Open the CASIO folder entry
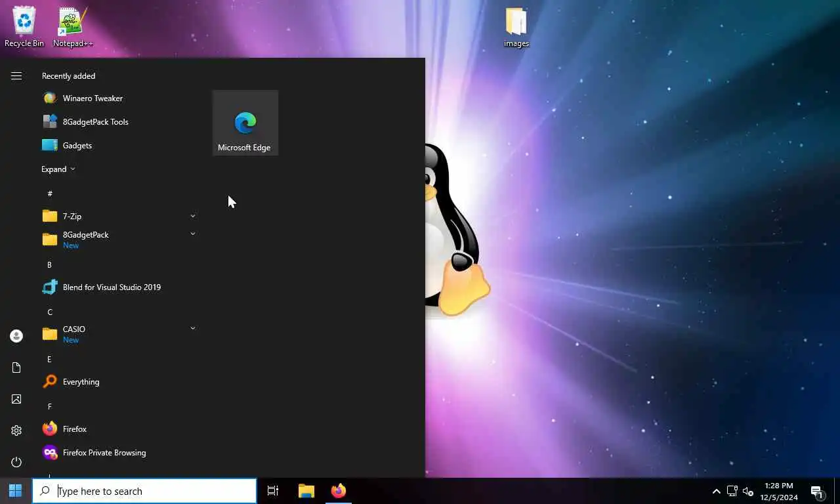Viewport: 840px width, 504px height. 118,335
